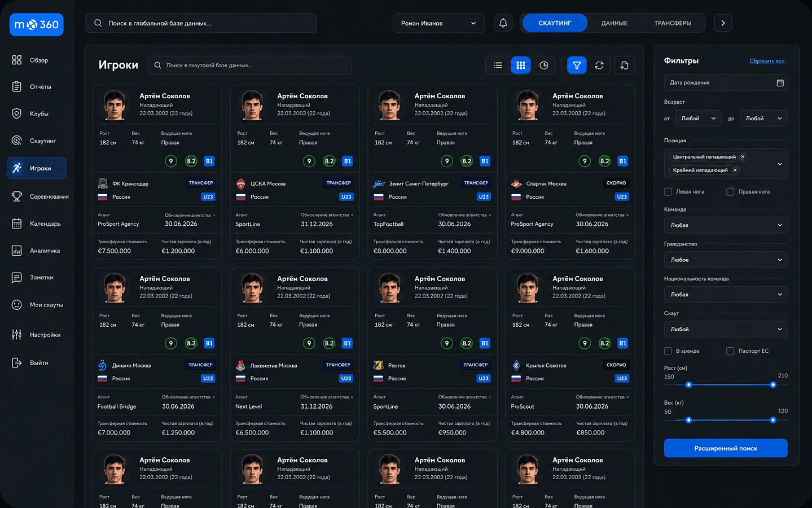Image resolution: width=812 pixels, height=508 pixels.
Task: Check the Правая нога checkbox
Action: (x=730, y=192)
